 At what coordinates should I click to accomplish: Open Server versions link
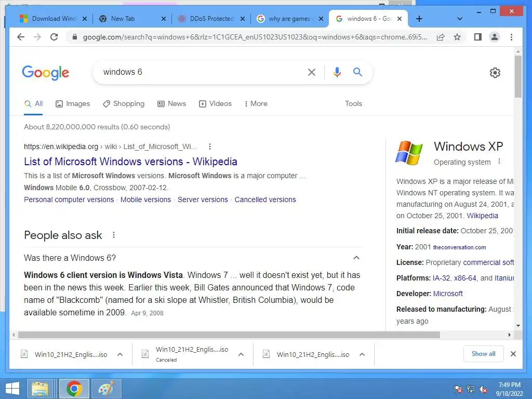[x=203, y=199]
